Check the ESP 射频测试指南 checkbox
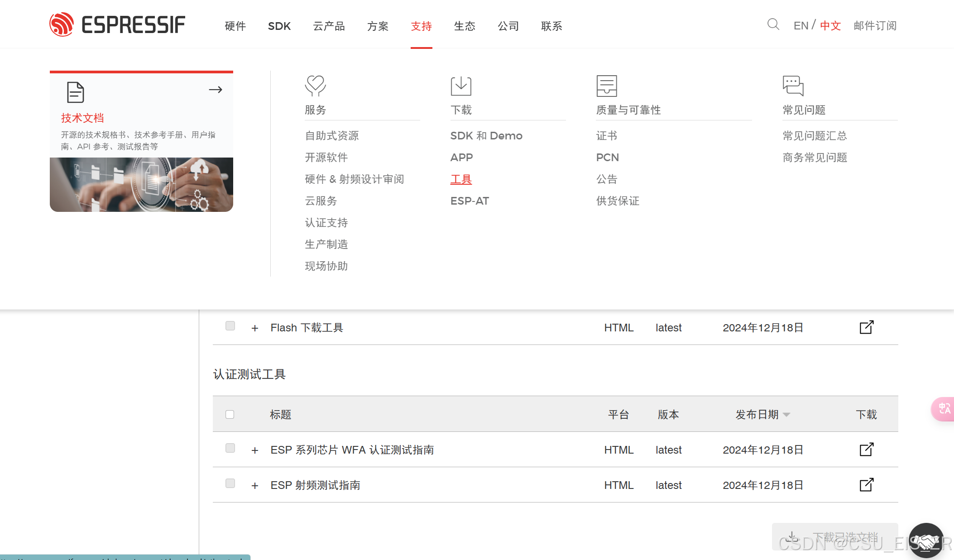Screen dimensions: 954x560 tap(230, 483)
